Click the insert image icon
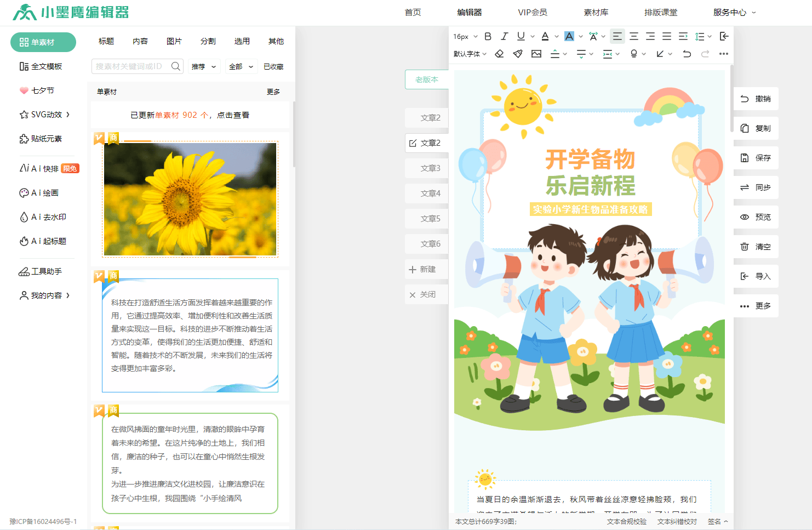The width and height of the screenshot is (812, 530). [536, 54]
